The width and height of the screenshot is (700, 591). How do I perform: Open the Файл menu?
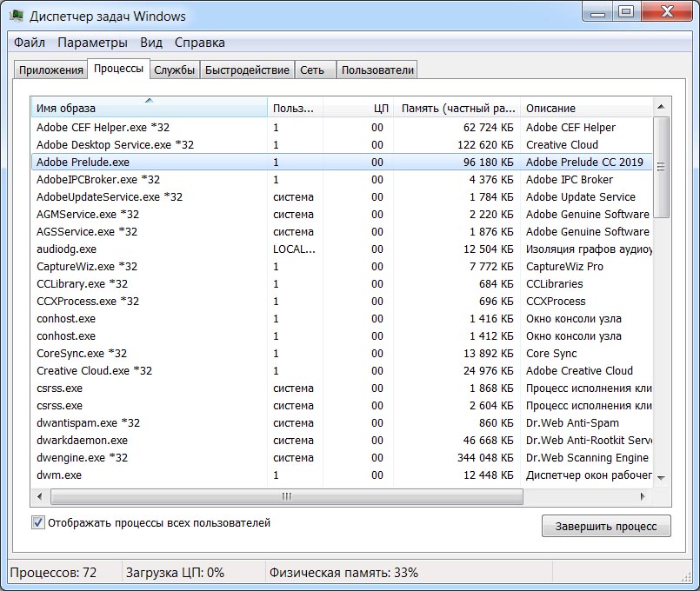coord(30,43)
